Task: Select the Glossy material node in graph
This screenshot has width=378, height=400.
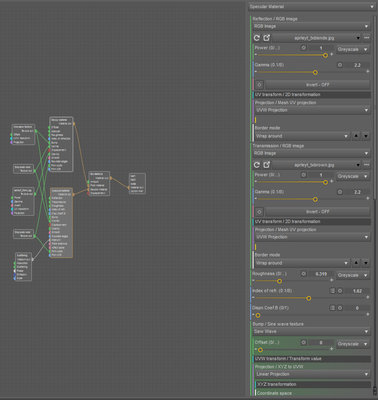Action: pyautogui.click(x=61, y=144)
